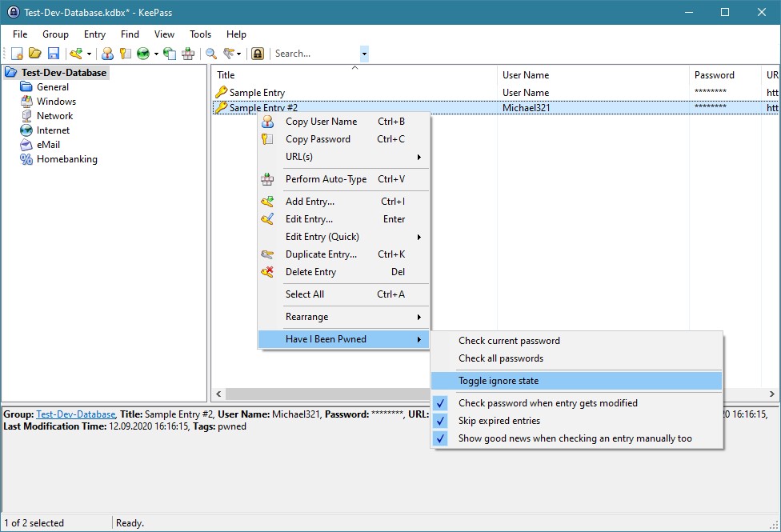Toggle Check password when entry gets modified
Viewport: 781px width, 532px height.
[x=577, y=403]
